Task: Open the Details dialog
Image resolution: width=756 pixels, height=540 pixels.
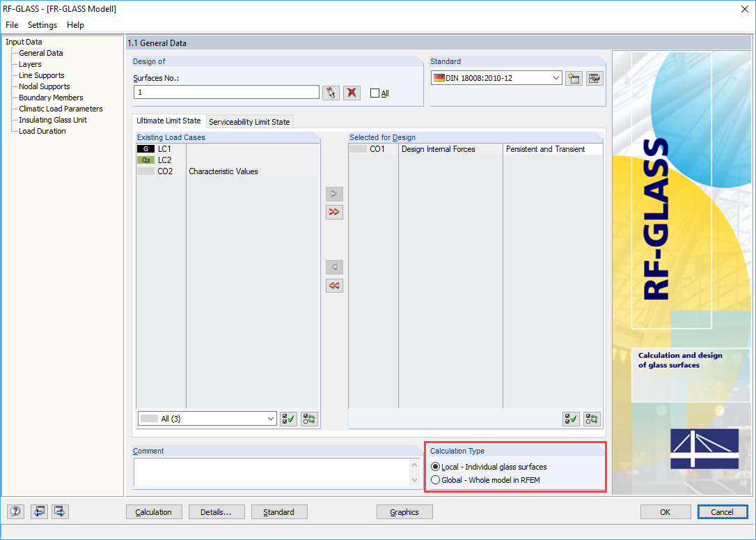Action: pos(216,511)
